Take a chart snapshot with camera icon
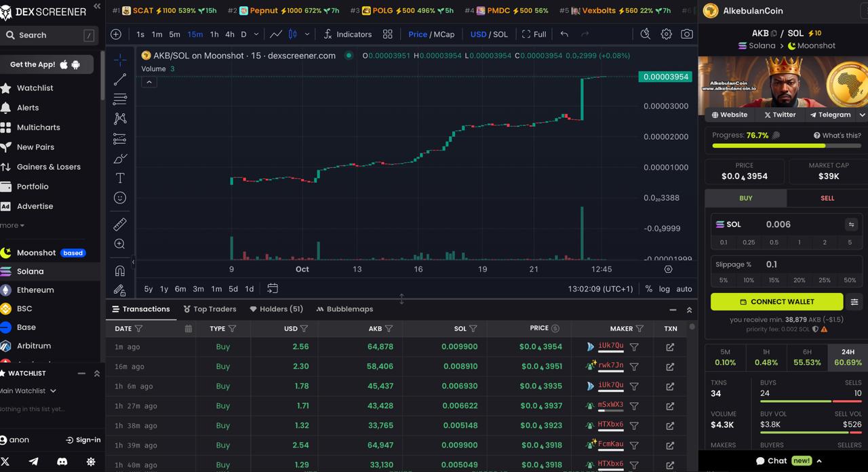Screen dimensions: 868x472 (x=687, y=34)
